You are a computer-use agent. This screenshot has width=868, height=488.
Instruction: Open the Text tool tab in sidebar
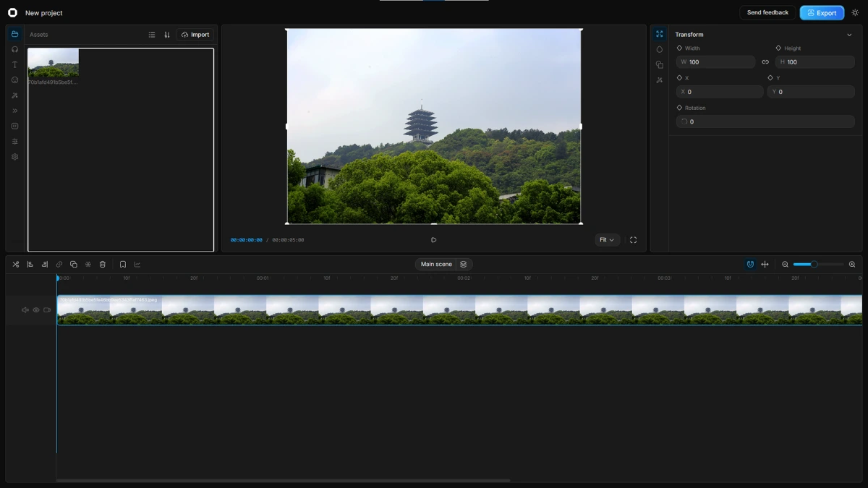14,64
